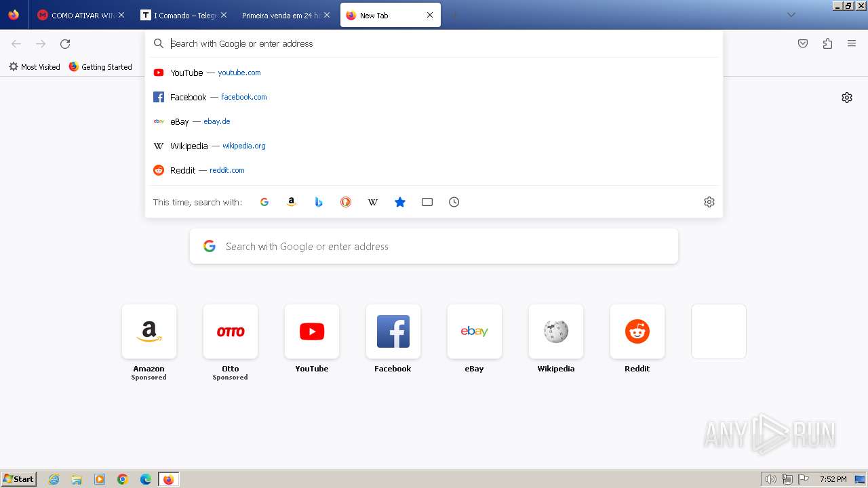Focus the address bar search field
The image size is (868, 488).
(434, 43)
